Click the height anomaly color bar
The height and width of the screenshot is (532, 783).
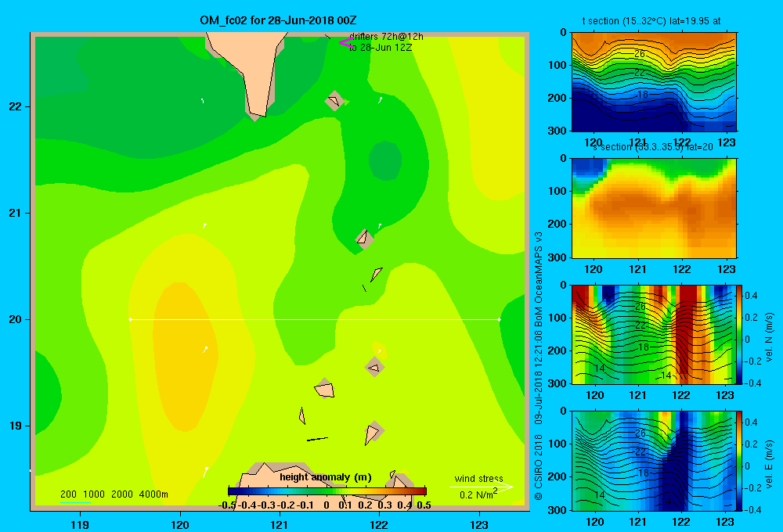327,491
